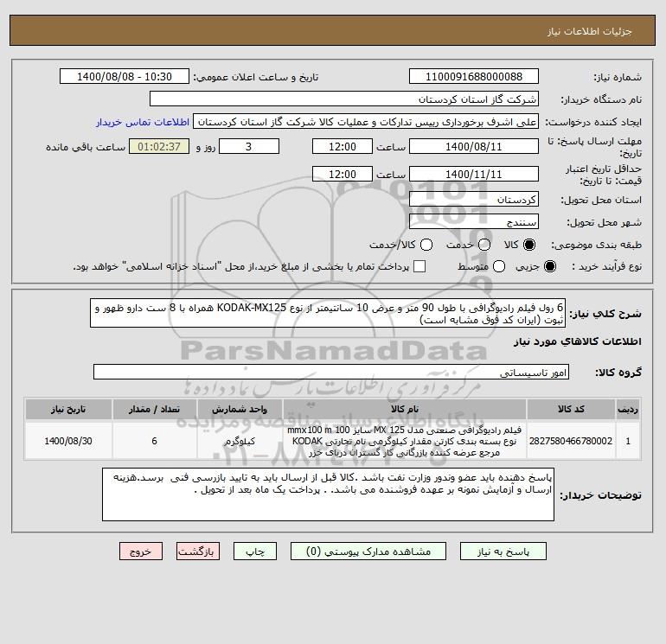Open اطلاعات تماس خریدار link
666x644 pixels.
pos(143,122)
